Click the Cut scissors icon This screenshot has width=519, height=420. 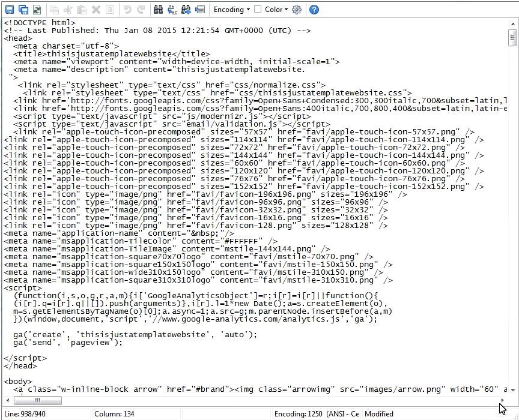[68, 10]
